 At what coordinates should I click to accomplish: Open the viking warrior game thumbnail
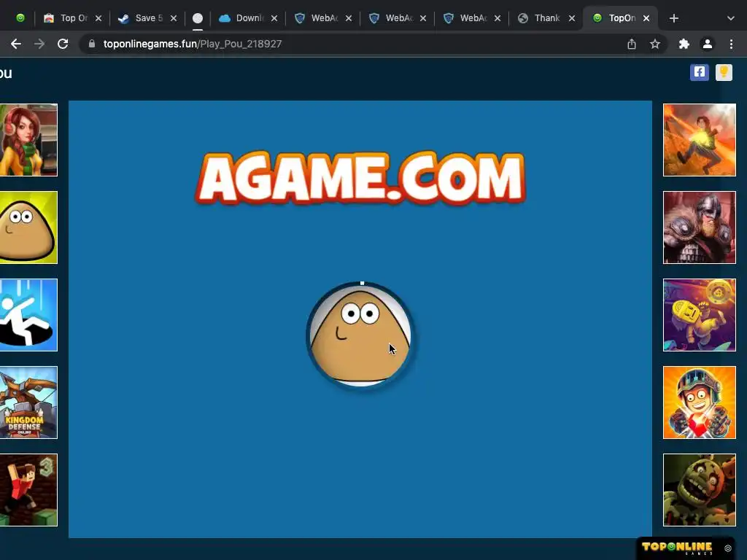pyautogui.click(x=700, y=227)
